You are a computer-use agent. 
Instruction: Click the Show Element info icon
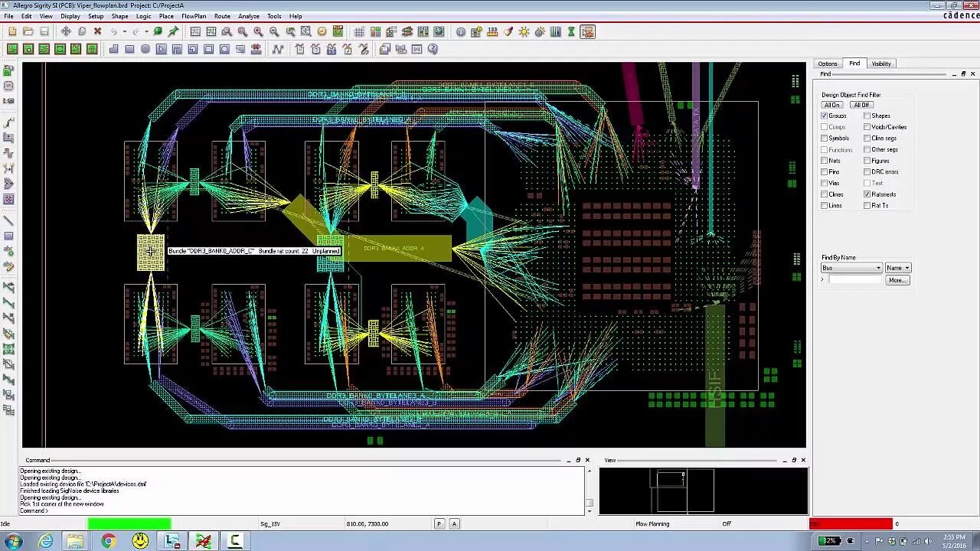tap(460, 31)
